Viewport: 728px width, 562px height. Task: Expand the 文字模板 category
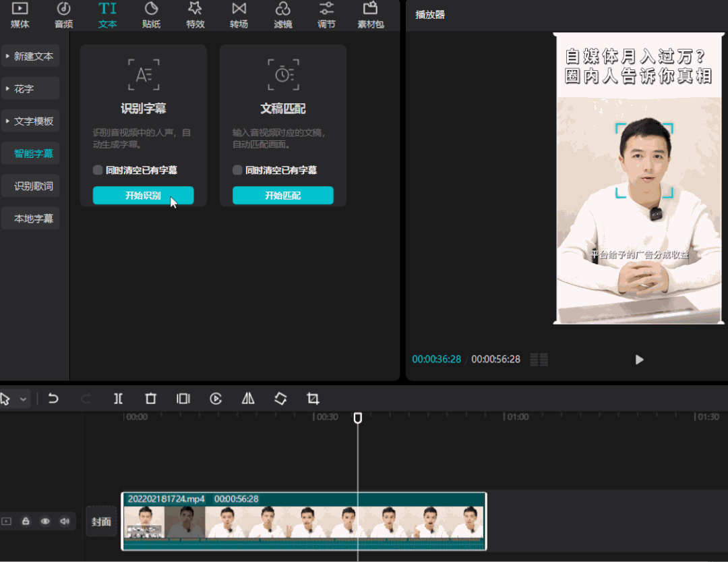click(x=30, y=121)
